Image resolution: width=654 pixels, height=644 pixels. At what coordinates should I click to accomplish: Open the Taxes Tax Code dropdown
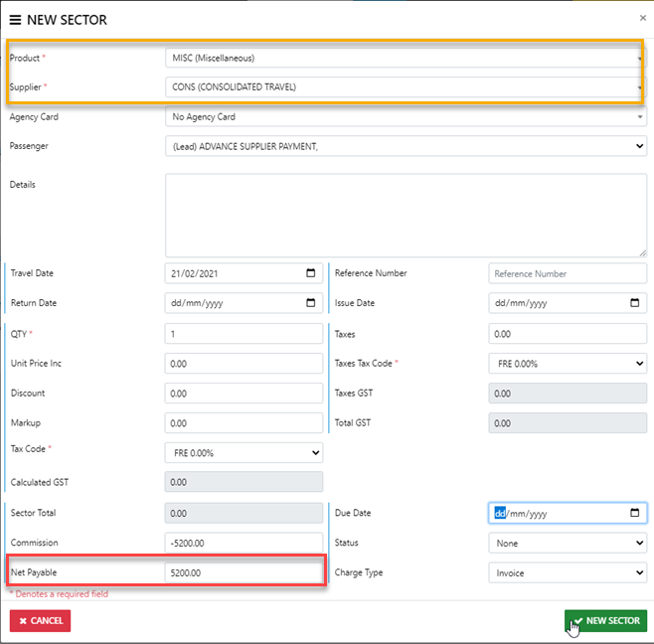point(568,364)
